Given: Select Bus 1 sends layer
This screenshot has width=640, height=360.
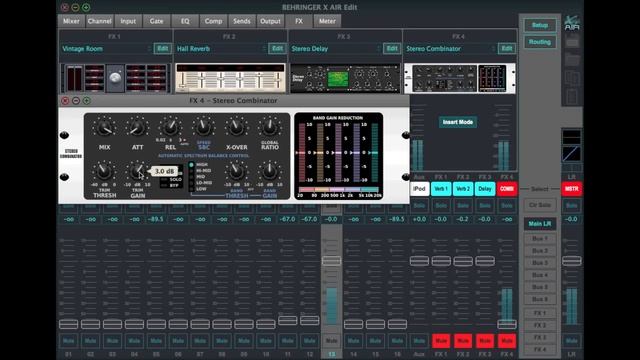Looking at the screenshot, I should click(540, 238).
